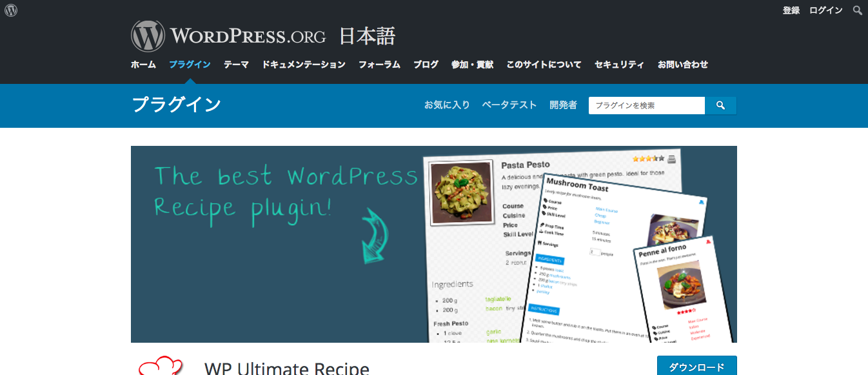Open 参加・貢献 menu item
This screenshot has height=375, width=868.
tap(472, 65)
